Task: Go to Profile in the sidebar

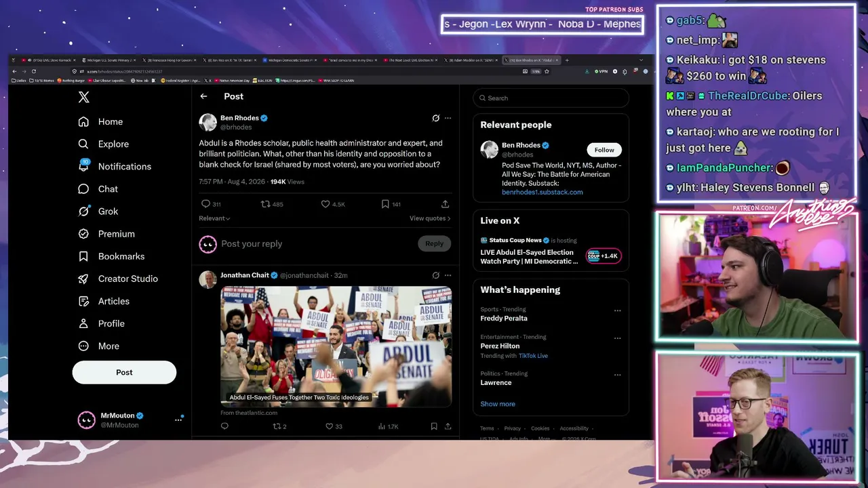Action: [x=101, y=323]
